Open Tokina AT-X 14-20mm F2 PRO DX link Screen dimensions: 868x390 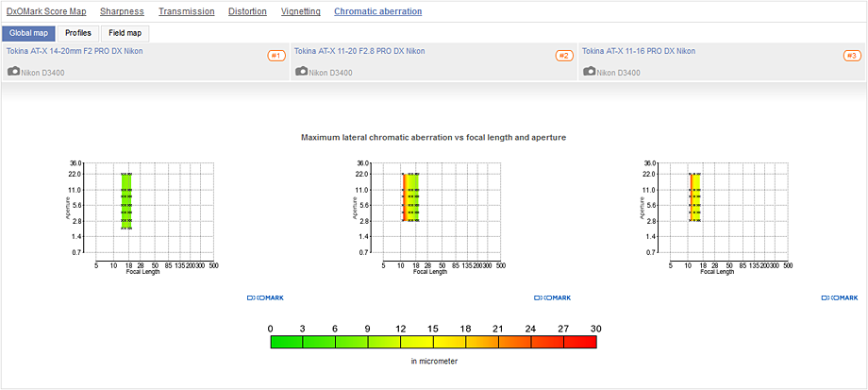[75, 51]
